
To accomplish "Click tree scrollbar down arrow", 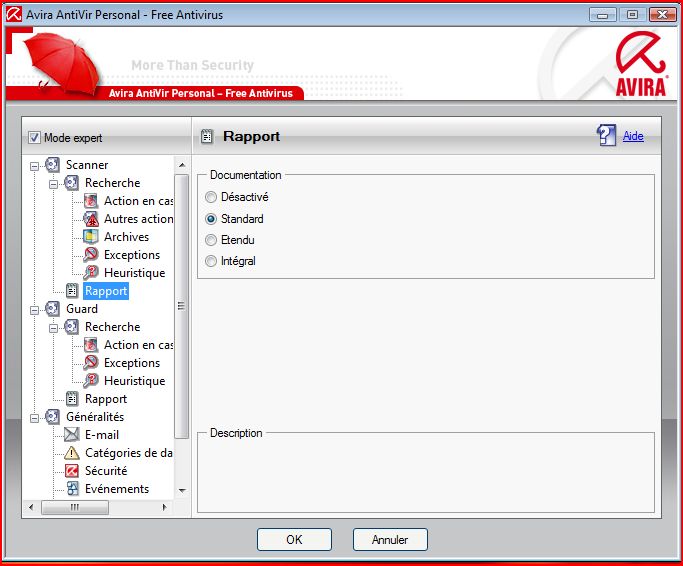I will 182,491.
